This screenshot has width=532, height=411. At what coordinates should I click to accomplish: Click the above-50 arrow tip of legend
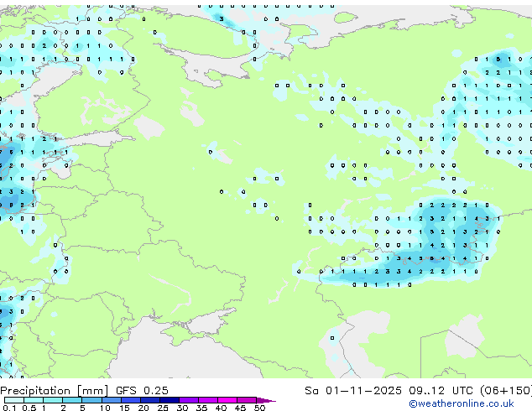(x=266, y=400)
